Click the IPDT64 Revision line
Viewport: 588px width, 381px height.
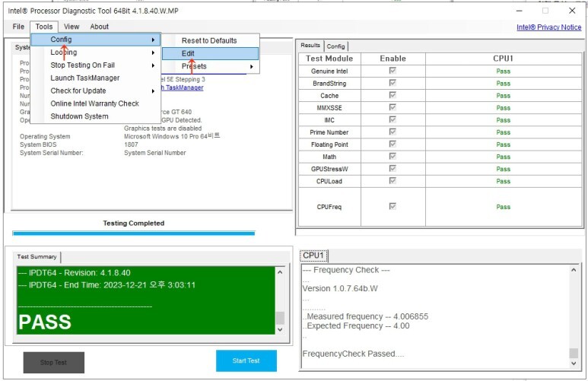(x=75, y=273)
